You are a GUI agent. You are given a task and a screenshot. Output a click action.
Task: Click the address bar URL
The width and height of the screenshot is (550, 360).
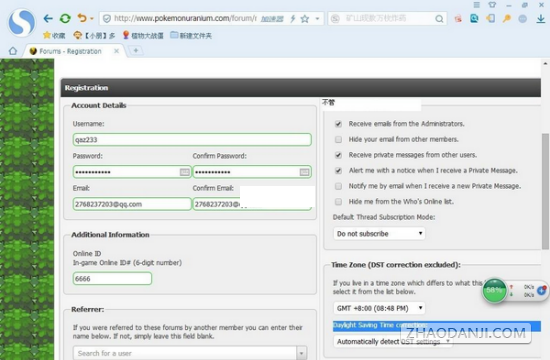click(x=185, y=19)
